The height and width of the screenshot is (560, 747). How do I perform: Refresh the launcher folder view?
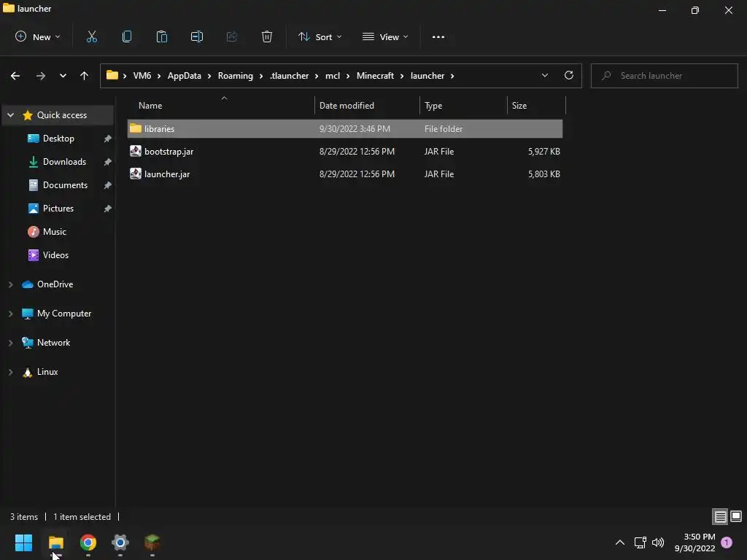pyautogui.click(x=569, y=75)
